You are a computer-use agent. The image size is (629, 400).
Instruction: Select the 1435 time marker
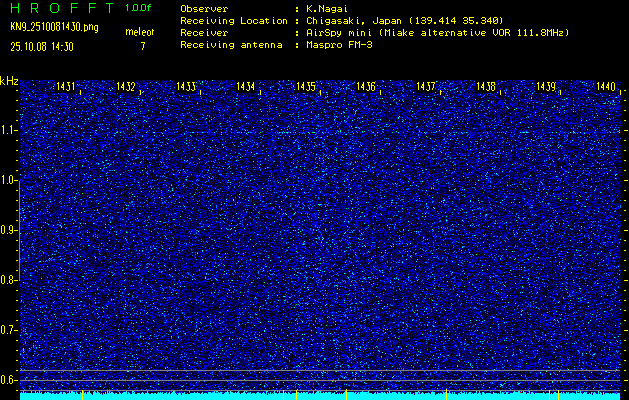point(306,87)
